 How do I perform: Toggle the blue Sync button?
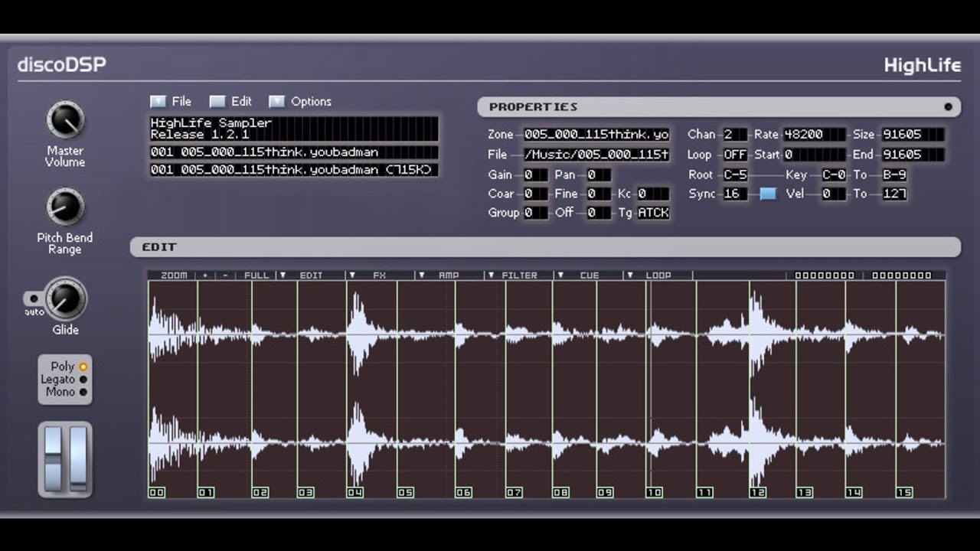click(768, 194)
